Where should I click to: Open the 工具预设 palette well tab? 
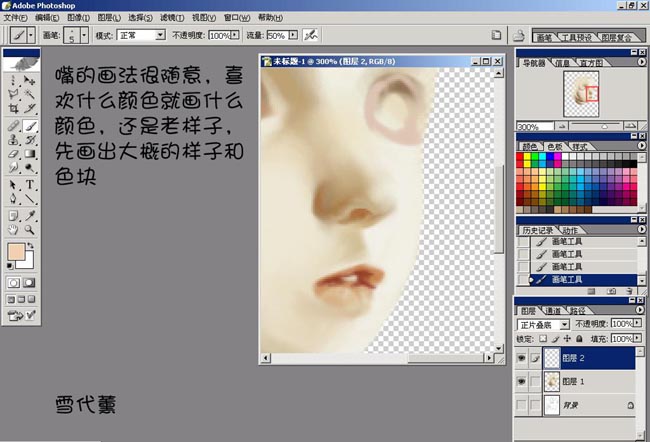pyautogui.click(x=577, y=37)
